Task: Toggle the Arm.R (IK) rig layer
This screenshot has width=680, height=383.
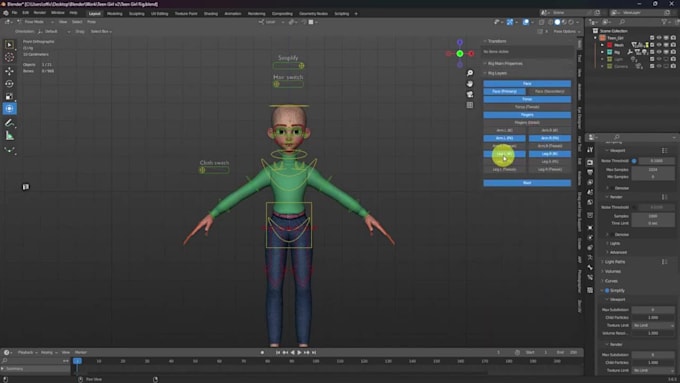Action: [x=549, y=131]
